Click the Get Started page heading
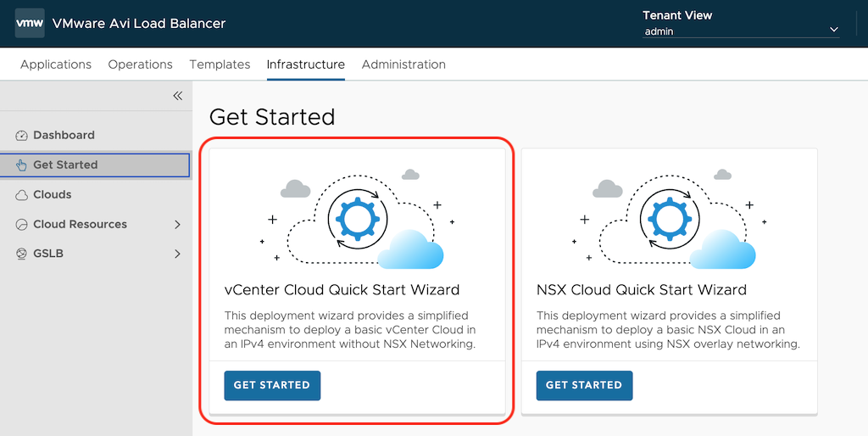The image size is (868, 436). click(x=272, y=117)
